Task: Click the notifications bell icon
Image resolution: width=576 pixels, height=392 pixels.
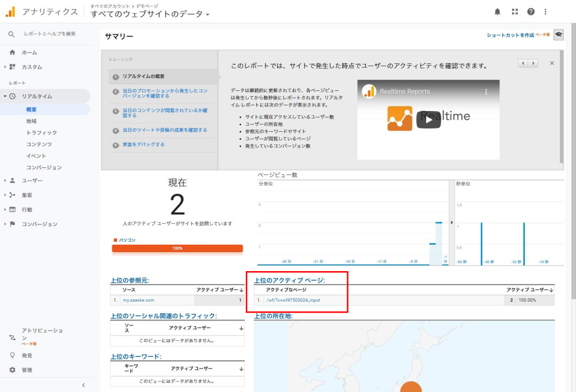Action: 498,12
